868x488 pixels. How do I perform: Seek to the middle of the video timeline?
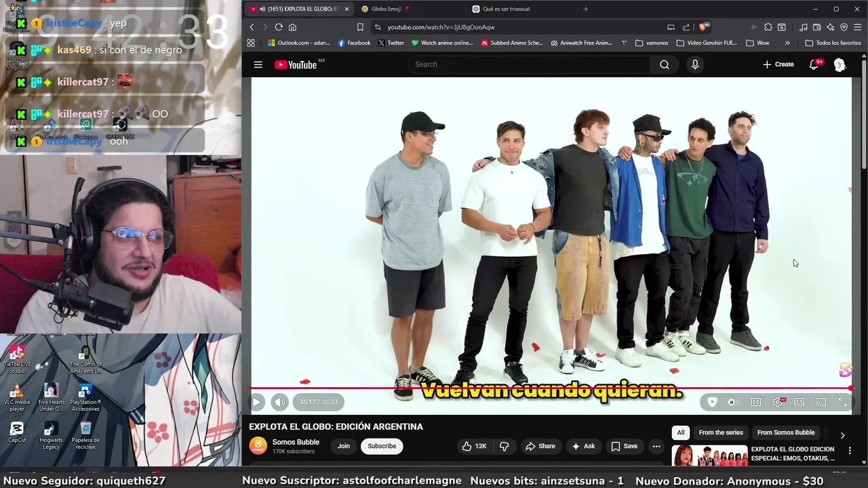tap(551, 388)
